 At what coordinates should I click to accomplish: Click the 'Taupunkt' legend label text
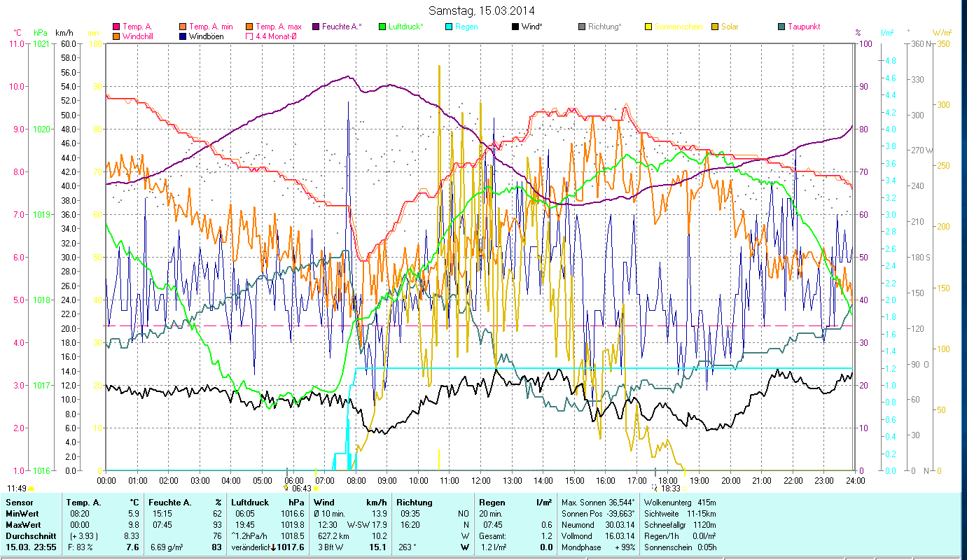tap(804, 27)
